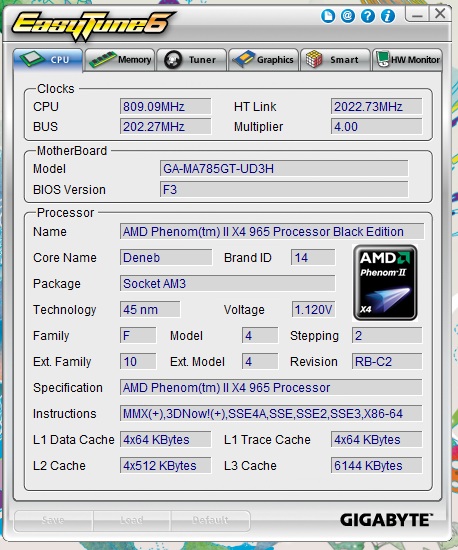
Task: Click Multiplier value 4.00
Action: coord(377,127)
